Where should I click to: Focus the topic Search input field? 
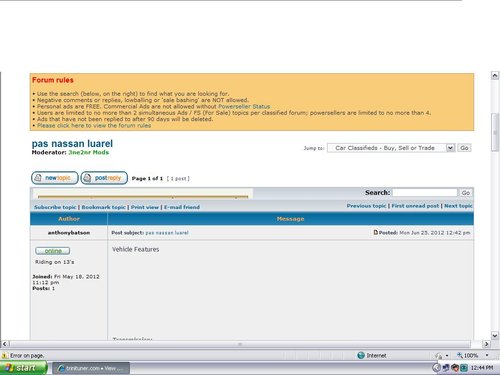pos(425,193)
